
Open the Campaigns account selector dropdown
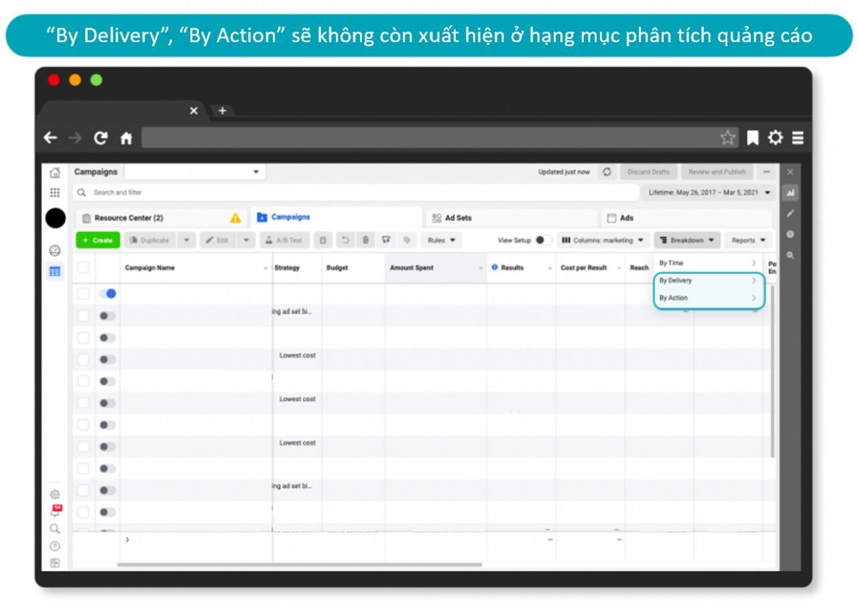(x=194, y=172)
